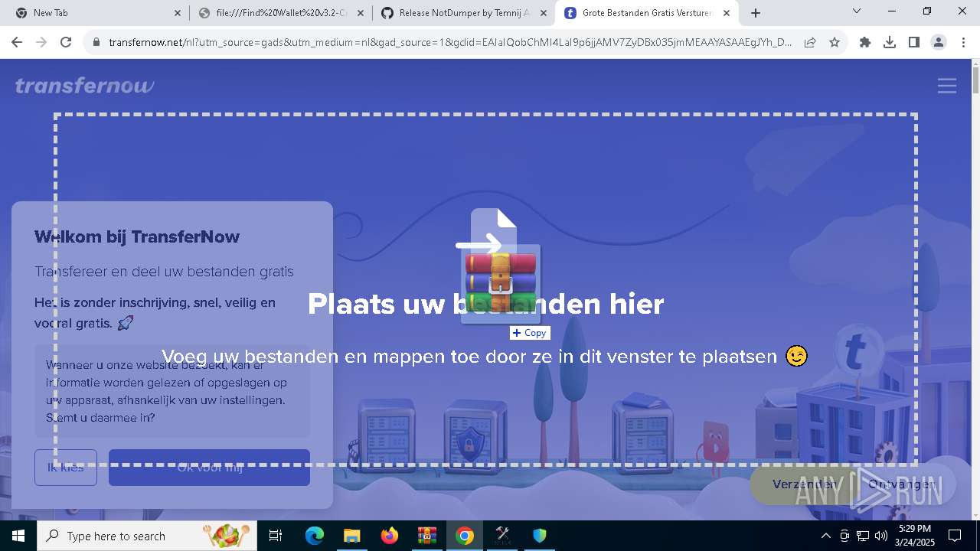Click the Plaats uw bestanden hier text
Image resolution: width=980 pixels, height=551 pixels.
click(x=485, y=304)
